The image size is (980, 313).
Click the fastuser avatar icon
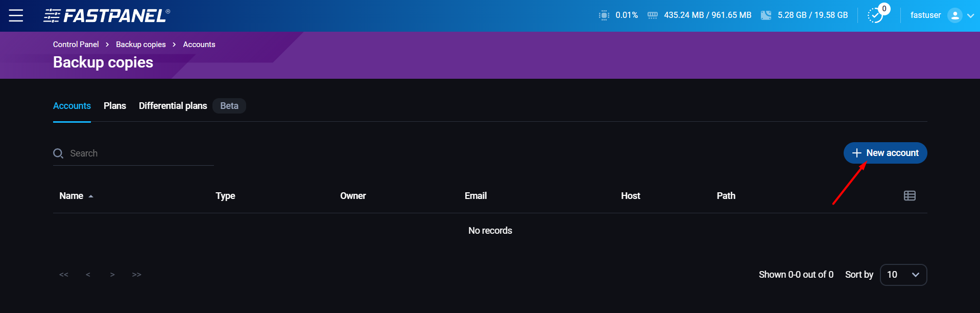pyautogui.click(x=954, y=15)
